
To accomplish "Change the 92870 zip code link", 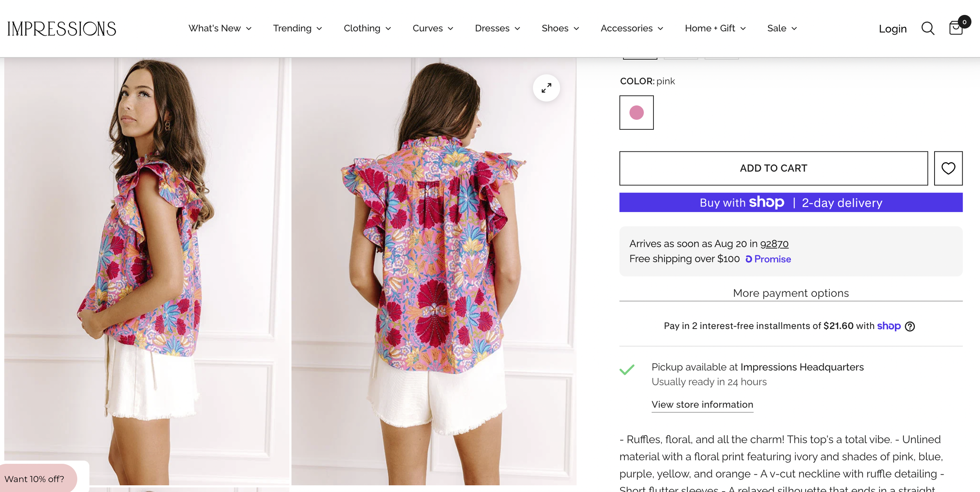I will pos(774,244).
